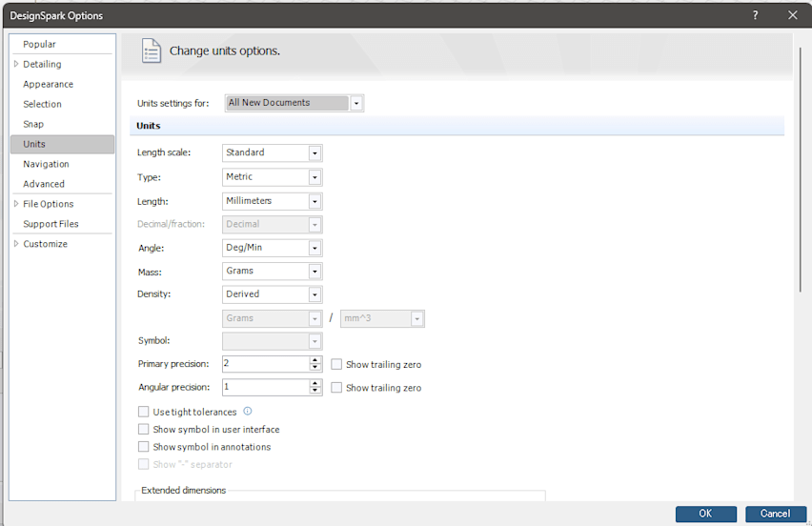This screenshot has height=526, width=812.
Task: Decrease the Angular precision value
Action: pyautogui.click(x=315, y=391)
